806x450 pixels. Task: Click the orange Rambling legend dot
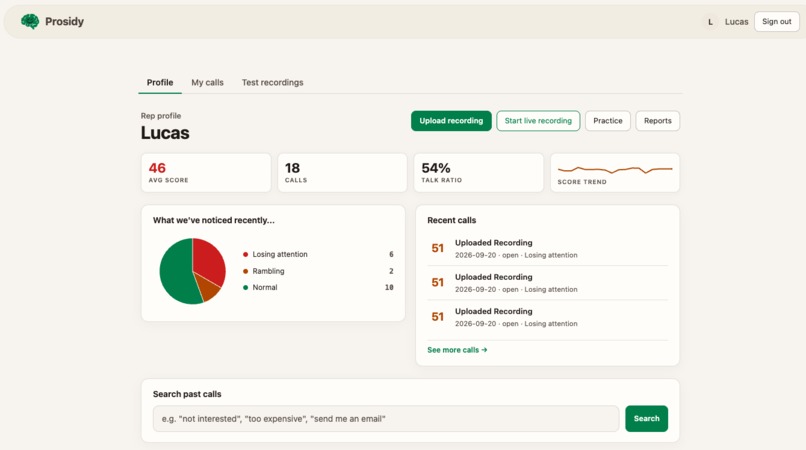(x=245, y=271)
